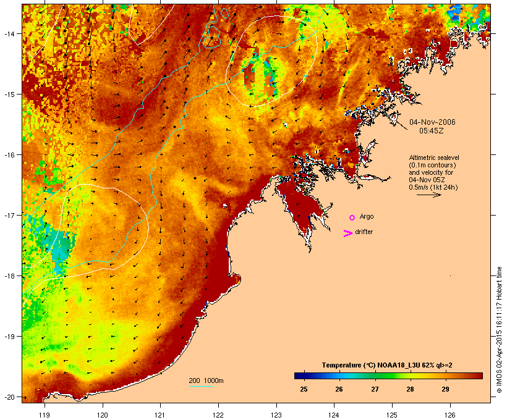The image size is (507, 420).
Task: Click the '04-Nov-2006' date text
Action: (x=432, y=122)
